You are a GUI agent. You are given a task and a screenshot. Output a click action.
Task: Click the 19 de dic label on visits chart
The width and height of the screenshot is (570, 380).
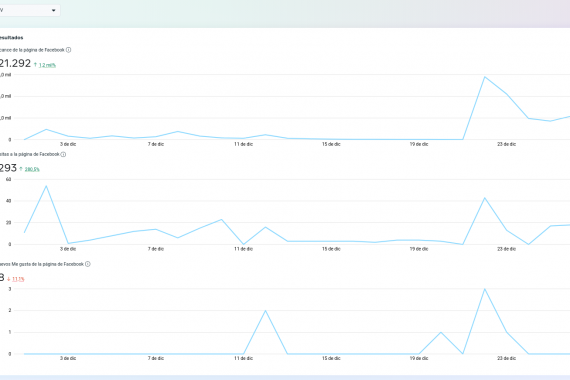pyautogui.click(x=419, y=249)
